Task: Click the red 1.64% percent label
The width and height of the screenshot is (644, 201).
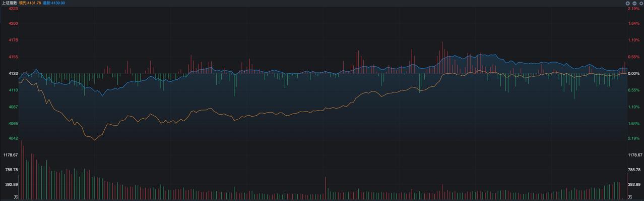Action: click(633, 23)
